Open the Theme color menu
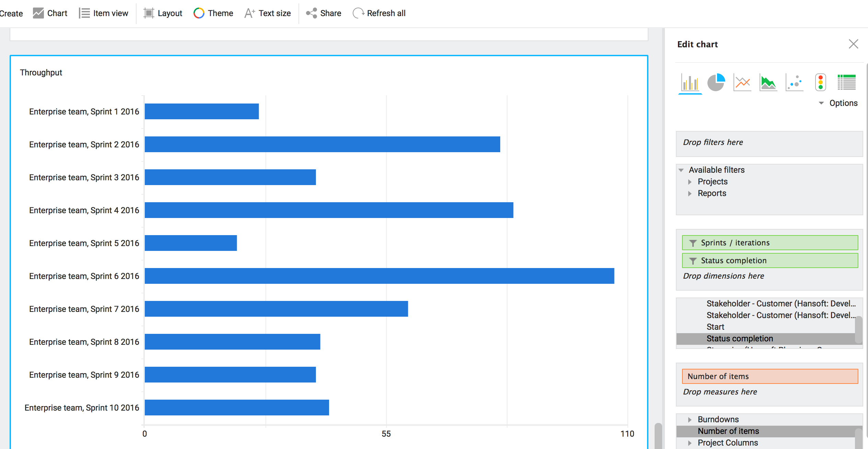Screen dimensions: 868x449 tap(213, 13)
